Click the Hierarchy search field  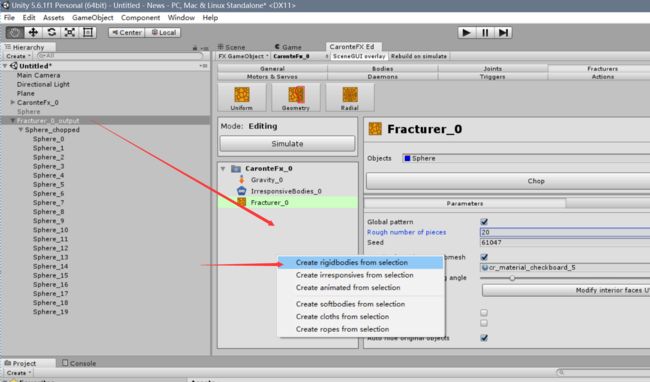[x=119, y=56]
